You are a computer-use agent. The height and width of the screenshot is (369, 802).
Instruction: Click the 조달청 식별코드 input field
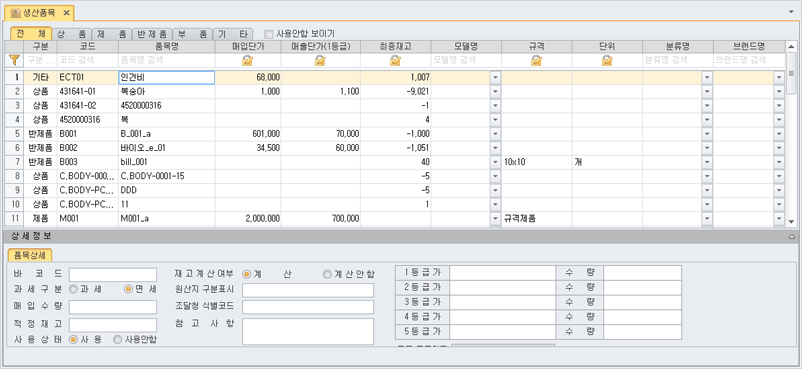(x=308, y=307)
